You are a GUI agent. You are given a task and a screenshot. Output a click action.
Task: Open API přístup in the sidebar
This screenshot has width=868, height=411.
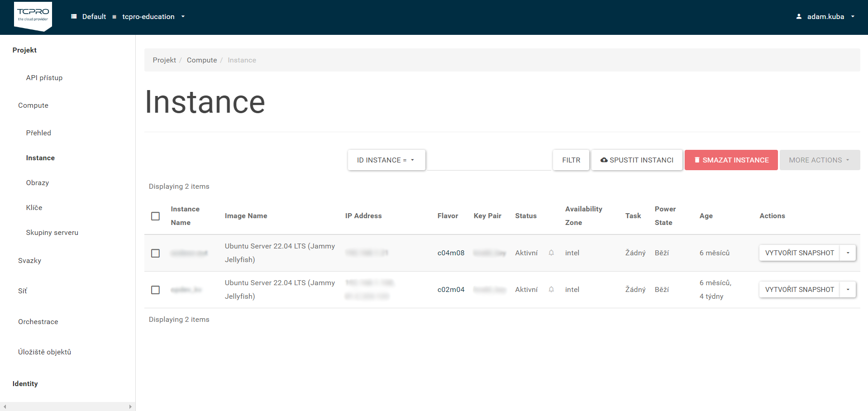pyautogui.click(x=44, y=77)
